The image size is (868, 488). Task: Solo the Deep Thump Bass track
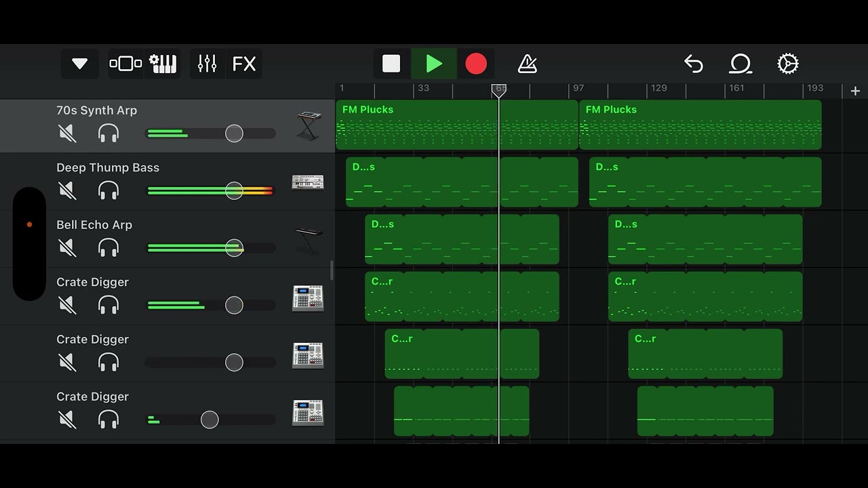coord(108,190)
